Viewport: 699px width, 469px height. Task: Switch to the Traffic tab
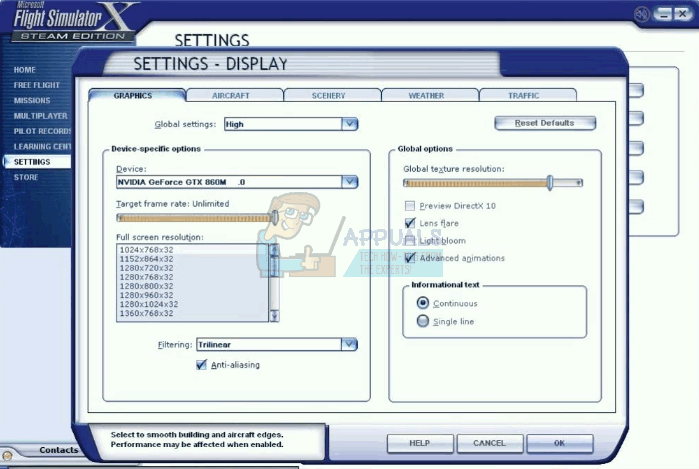(x=528, y=95)
